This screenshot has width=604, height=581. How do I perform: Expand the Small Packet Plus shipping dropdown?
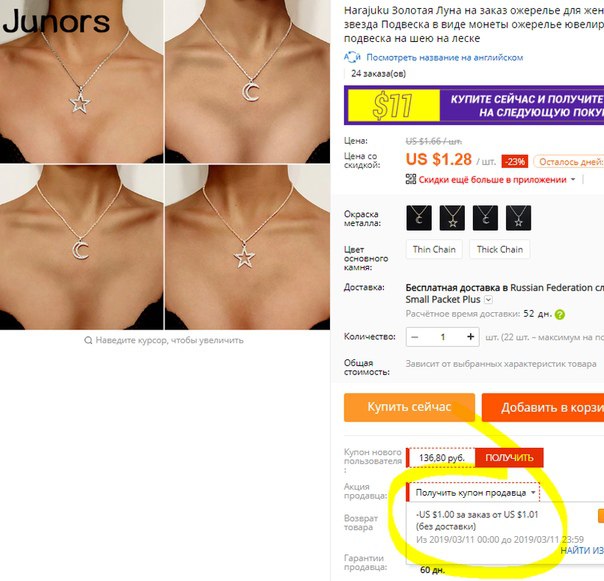(488, 299)
